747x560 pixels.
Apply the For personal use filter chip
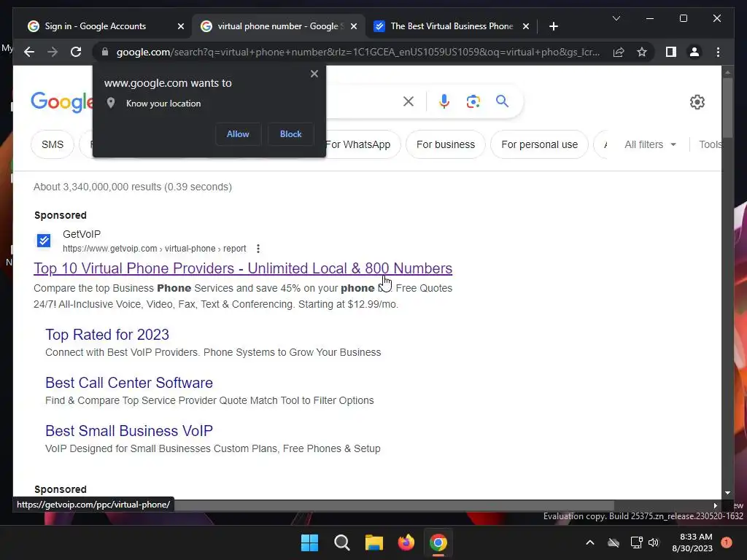tap(539, 144)
